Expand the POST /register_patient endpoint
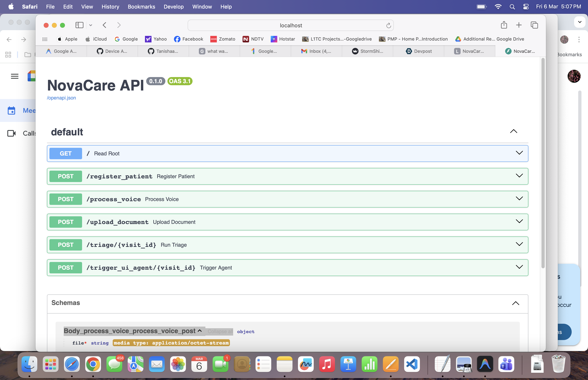This screenshot has height=380, width=588. [519, 176]
